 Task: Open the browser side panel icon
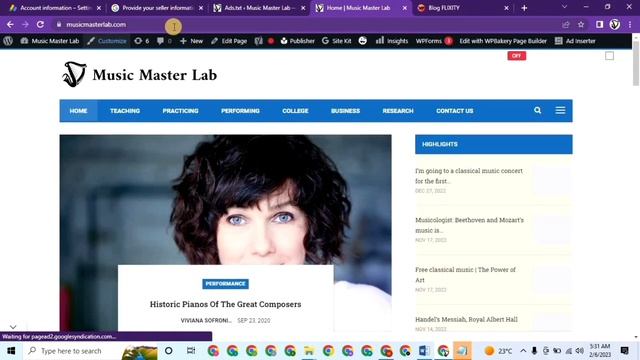tap(599, 24)
